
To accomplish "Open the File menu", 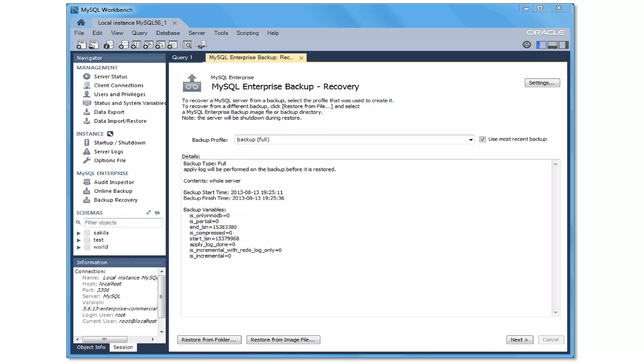I will point(79,33).
